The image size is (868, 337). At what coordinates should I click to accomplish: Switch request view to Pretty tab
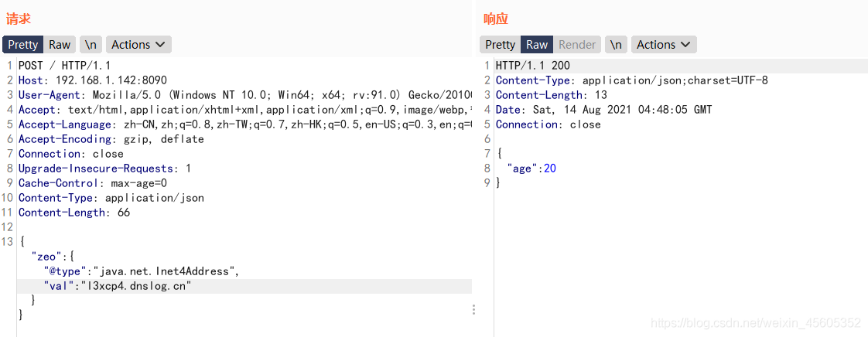[22, 45]
